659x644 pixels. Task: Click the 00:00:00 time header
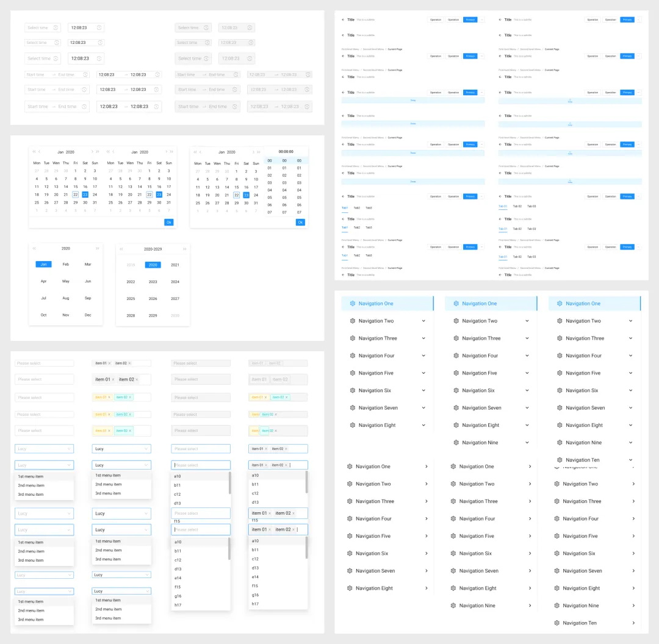coord(286,151)
